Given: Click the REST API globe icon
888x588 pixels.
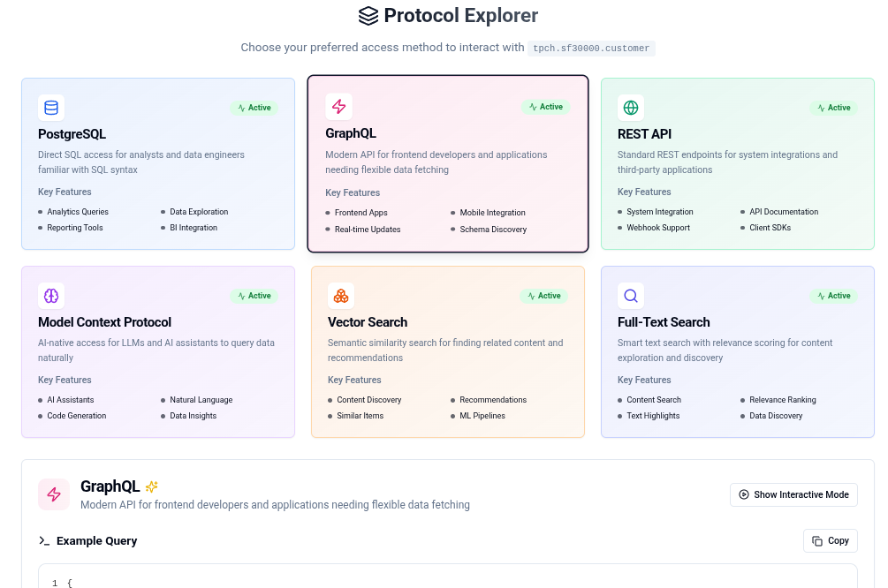Looking at the screenshot, I should [x=631, y=108].
